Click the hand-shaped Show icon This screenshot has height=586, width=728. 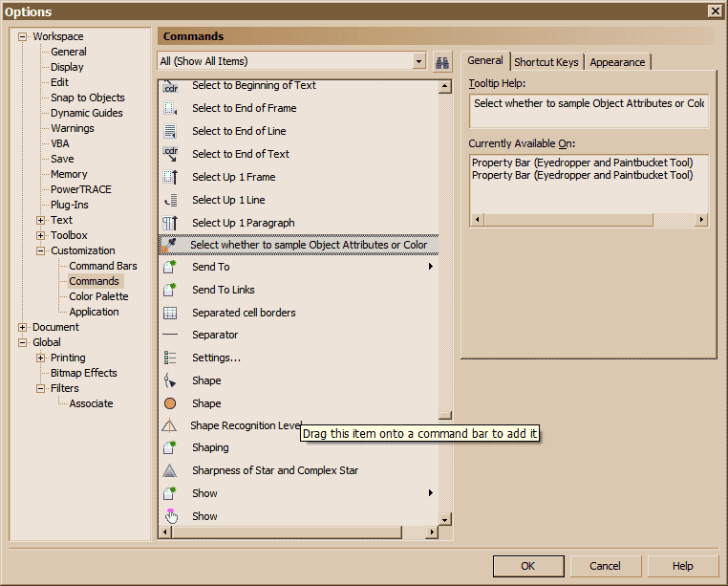[171, 516]
